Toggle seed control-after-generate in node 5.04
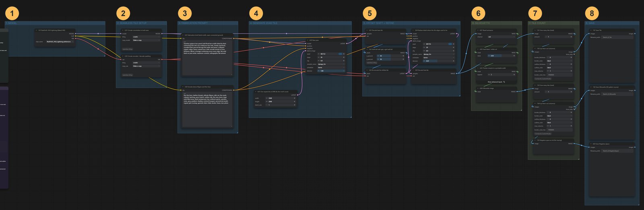Viewport: 644px width, 210px height. click(450, 44)
